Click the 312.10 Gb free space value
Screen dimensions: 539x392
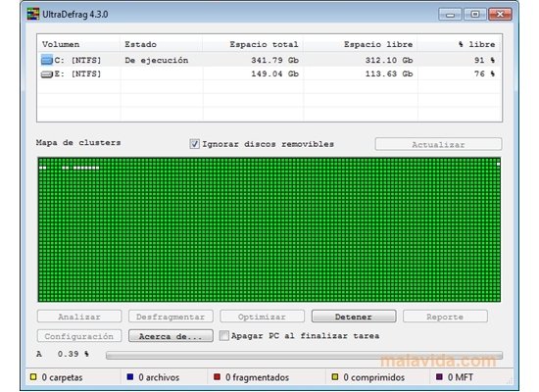click(389, 60)
